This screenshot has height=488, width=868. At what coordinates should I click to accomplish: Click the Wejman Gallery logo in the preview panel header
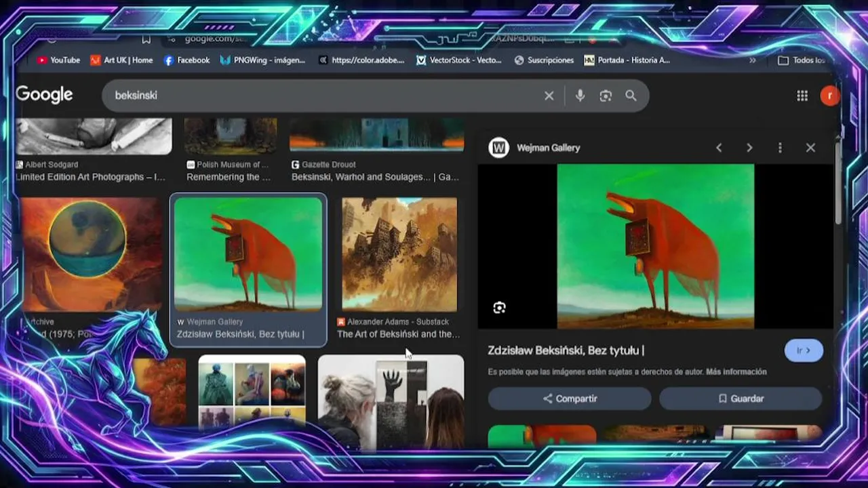click(x=499, y=148)
